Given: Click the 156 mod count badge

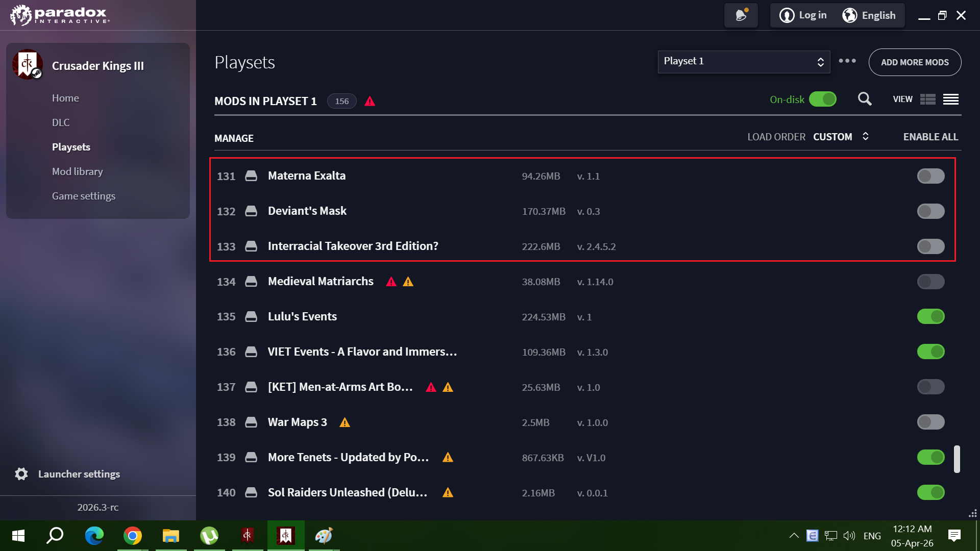Looking at the screenshot, I should tap(341, 101).
